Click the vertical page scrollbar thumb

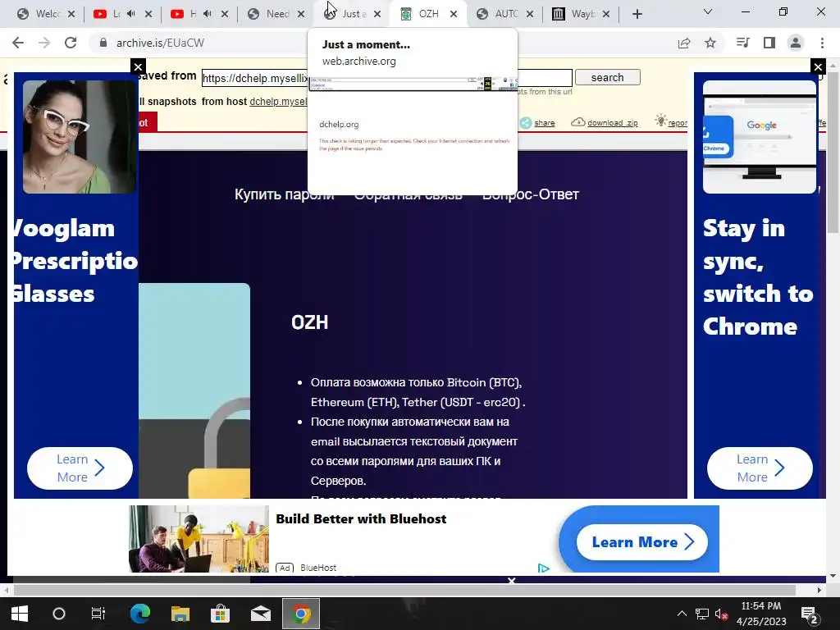[833, 153]
